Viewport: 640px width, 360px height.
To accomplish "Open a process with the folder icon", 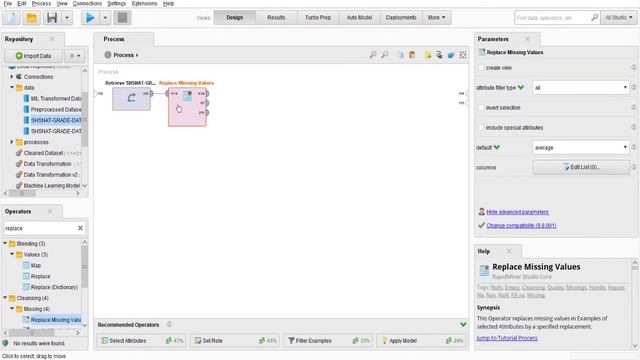I will point(31,18).
